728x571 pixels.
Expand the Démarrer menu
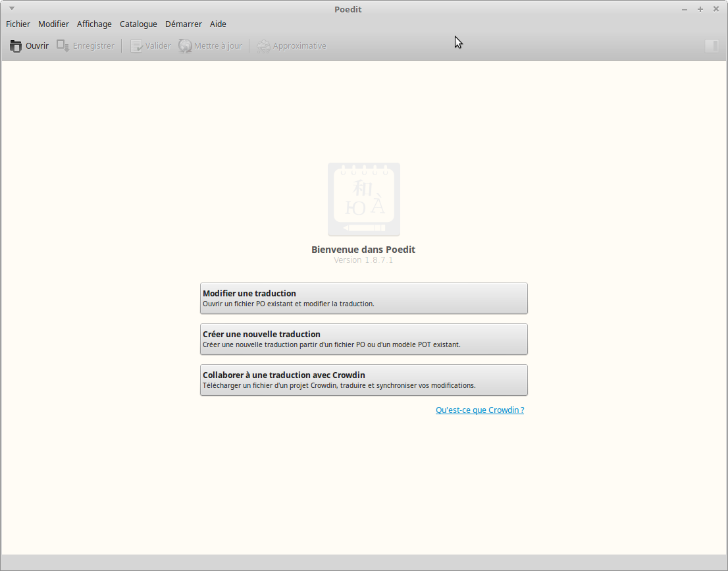pyautogui.click(x=183, y=24)
